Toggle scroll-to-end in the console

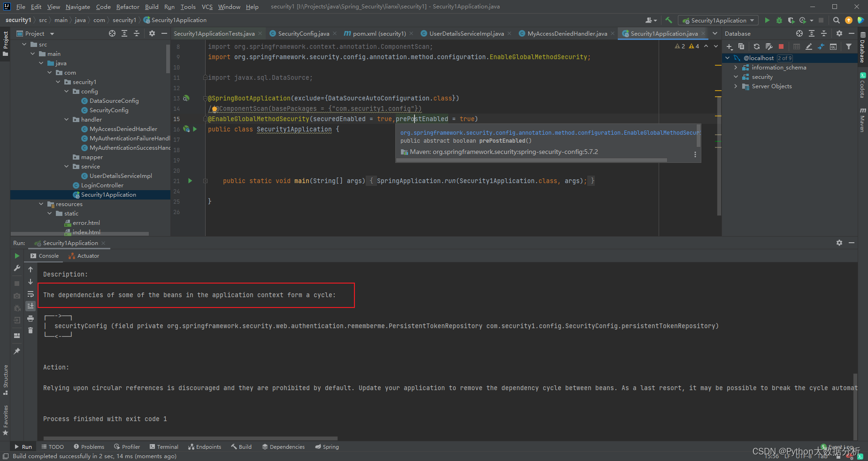pyautogui.click(x=31, y=306)
